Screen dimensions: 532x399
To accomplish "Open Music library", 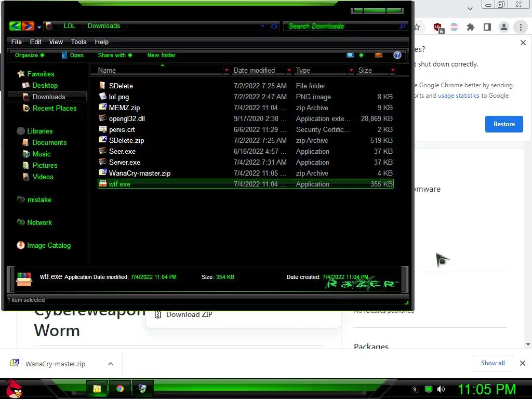I will point(37,154).
